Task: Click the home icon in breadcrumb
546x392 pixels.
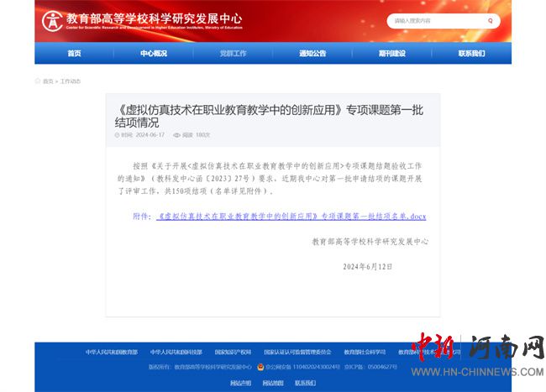Action: (38, 81)
